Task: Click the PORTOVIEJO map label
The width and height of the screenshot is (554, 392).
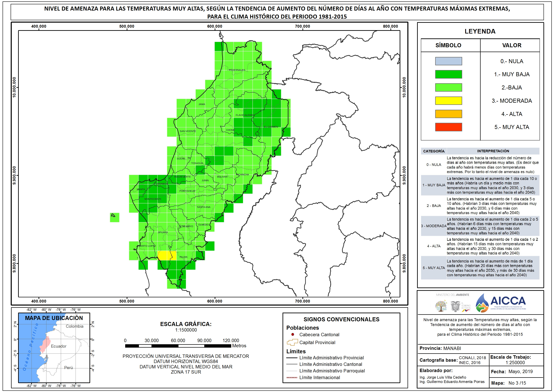Action: tap(187, 191)
